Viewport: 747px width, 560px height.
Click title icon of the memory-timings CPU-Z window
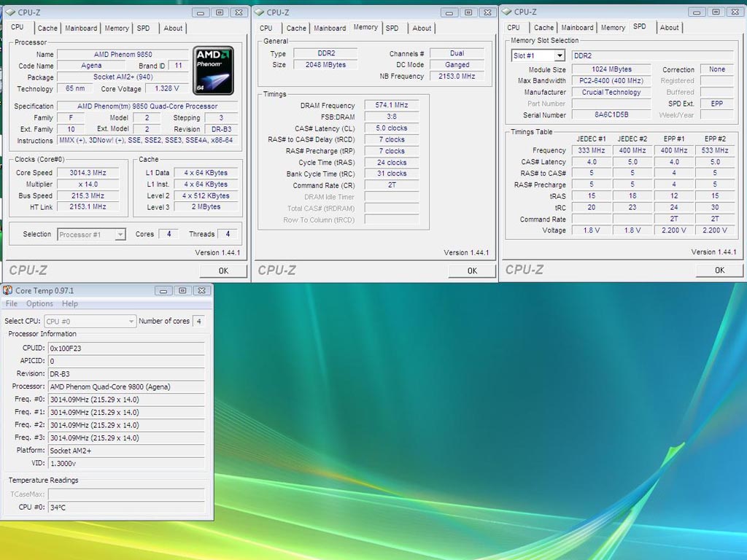(x=259, y=12)
